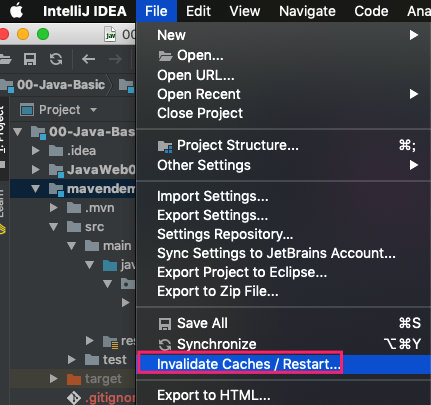Click the toolbar Forward arrow

[x=115, y=59]
